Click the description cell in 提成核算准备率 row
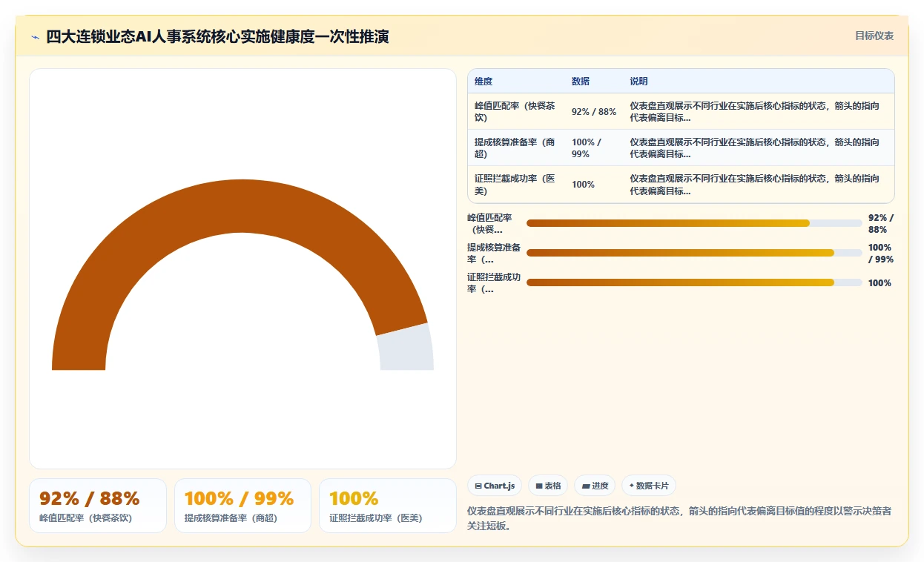This screenshot has width=924, height=562. [x=759, y=148]
